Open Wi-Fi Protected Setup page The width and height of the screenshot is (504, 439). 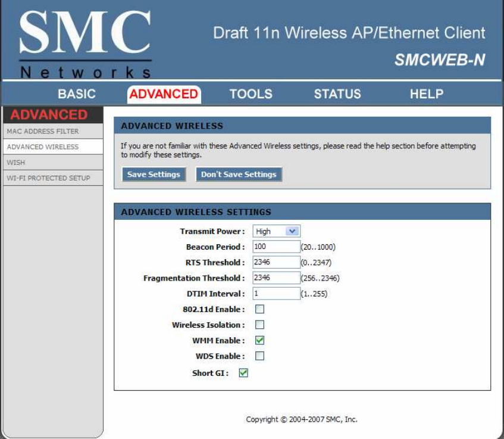53,178
